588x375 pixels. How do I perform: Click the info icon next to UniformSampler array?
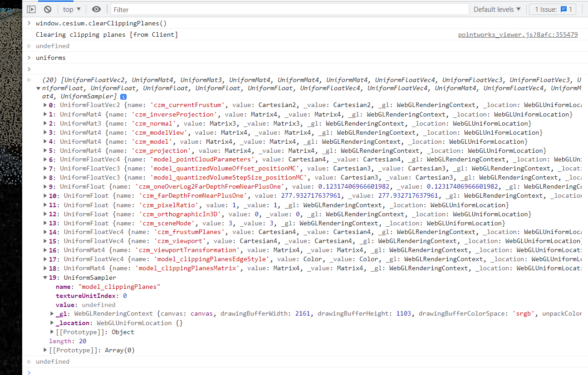pos(123,96)
